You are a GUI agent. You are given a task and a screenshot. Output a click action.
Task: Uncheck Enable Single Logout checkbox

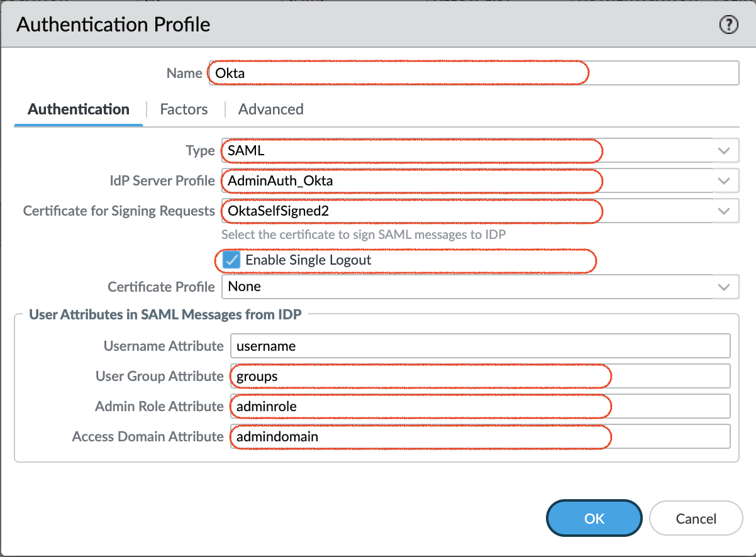click(x=231, y=260)
